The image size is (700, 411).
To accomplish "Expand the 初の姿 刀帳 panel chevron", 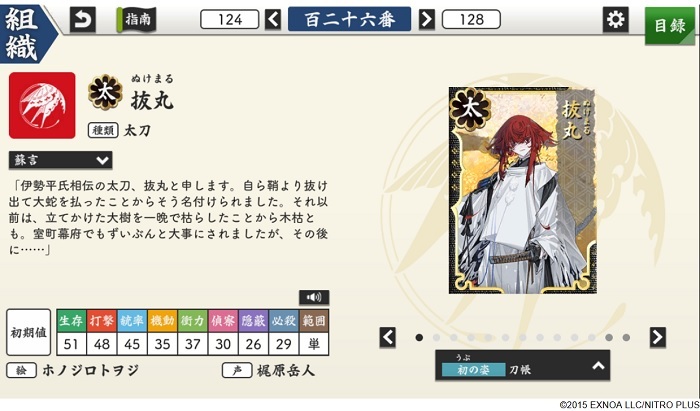I will 598,366.
